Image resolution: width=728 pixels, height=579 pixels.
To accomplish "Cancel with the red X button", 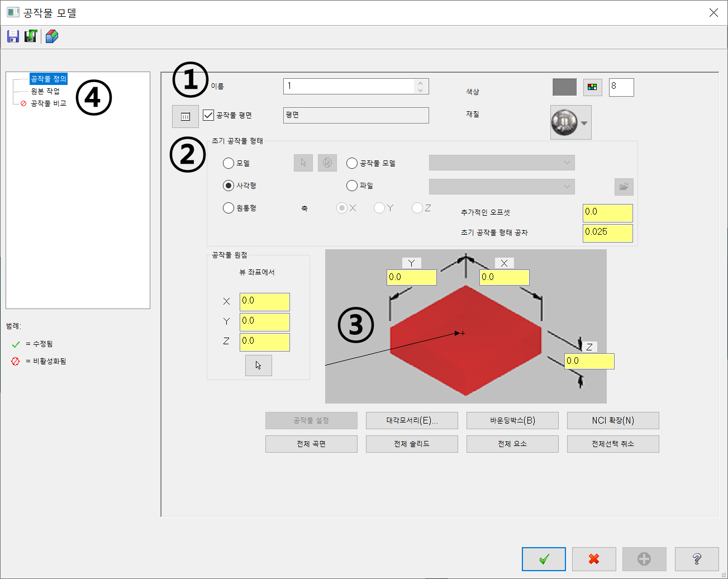I will [594, 559].
